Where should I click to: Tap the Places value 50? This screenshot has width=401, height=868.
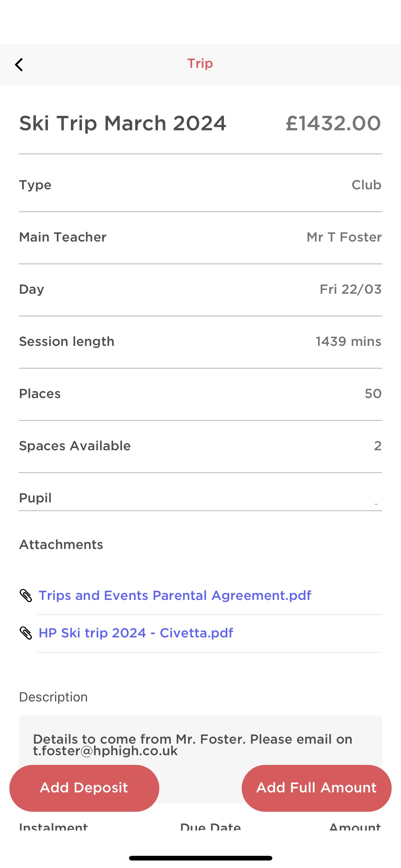tap(373, 394)
